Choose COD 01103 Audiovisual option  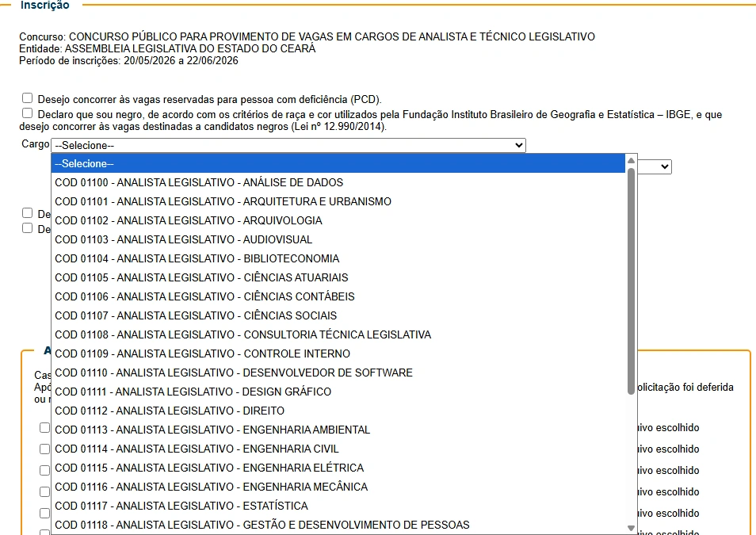(338, 240)
